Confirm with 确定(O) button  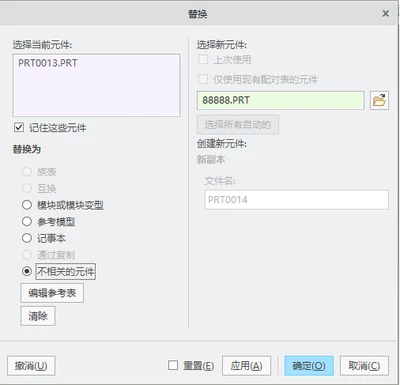[309, 366]
